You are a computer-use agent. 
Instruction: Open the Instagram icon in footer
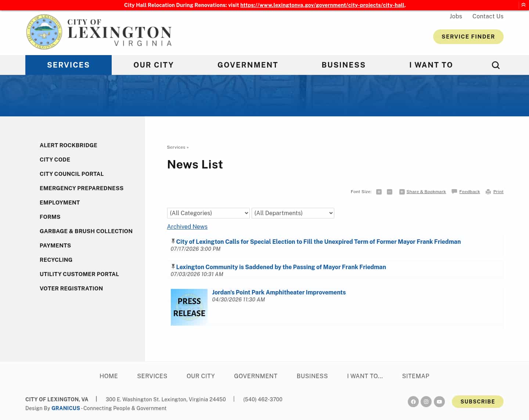426,402
